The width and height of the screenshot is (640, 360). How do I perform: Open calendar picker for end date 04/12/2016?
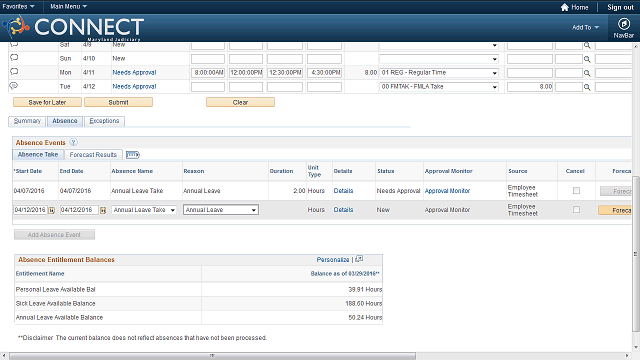pos(103,210)
